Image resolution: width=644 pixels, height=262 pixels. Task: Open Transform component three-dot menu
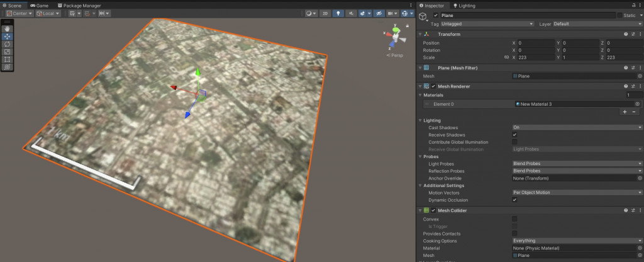640,34
